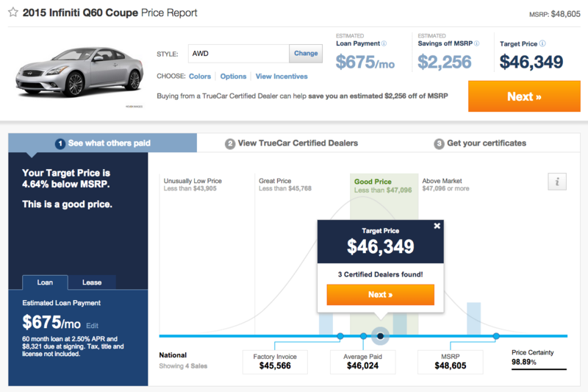
Task: Click the MSRP $48,605 box below chart
Action: click(x=451, y=362)
